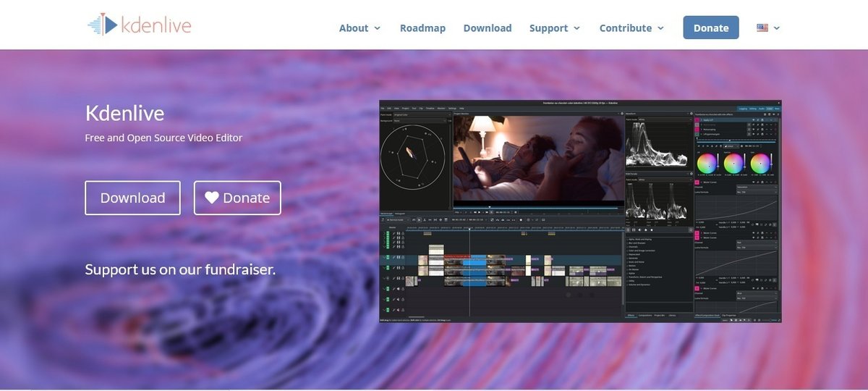
Task: Open the language selector with US flag
Action: click(x=768, y=28)
